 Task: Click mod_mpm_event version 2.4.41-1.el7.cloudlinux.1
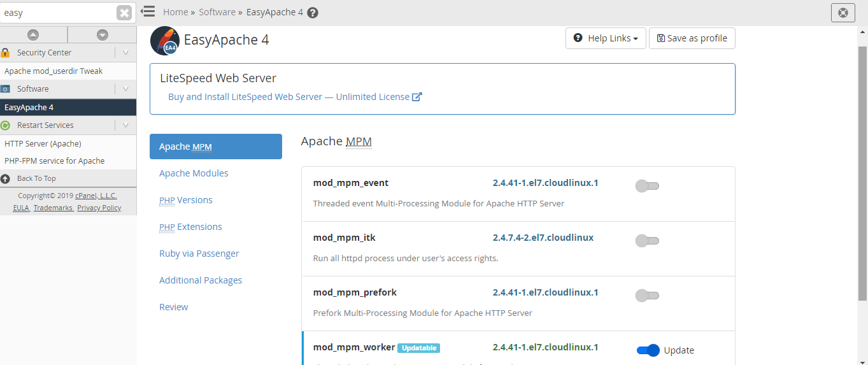tap(545, 183)
